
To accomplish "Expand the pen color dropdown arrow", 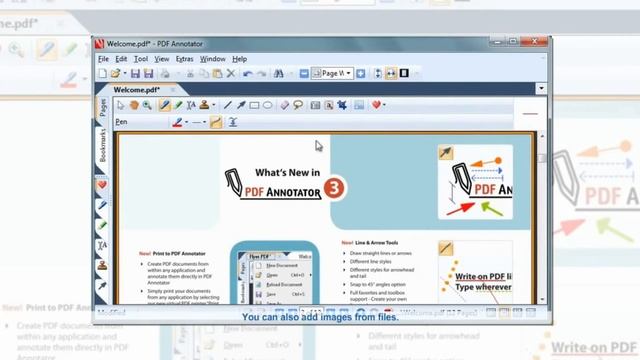I will (x=187, y=122).
